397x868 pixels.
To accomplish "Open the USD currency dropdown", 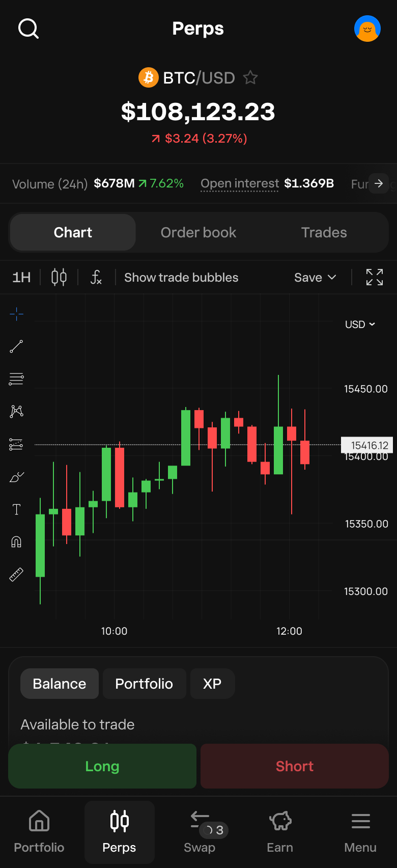I will click(360, 324).
